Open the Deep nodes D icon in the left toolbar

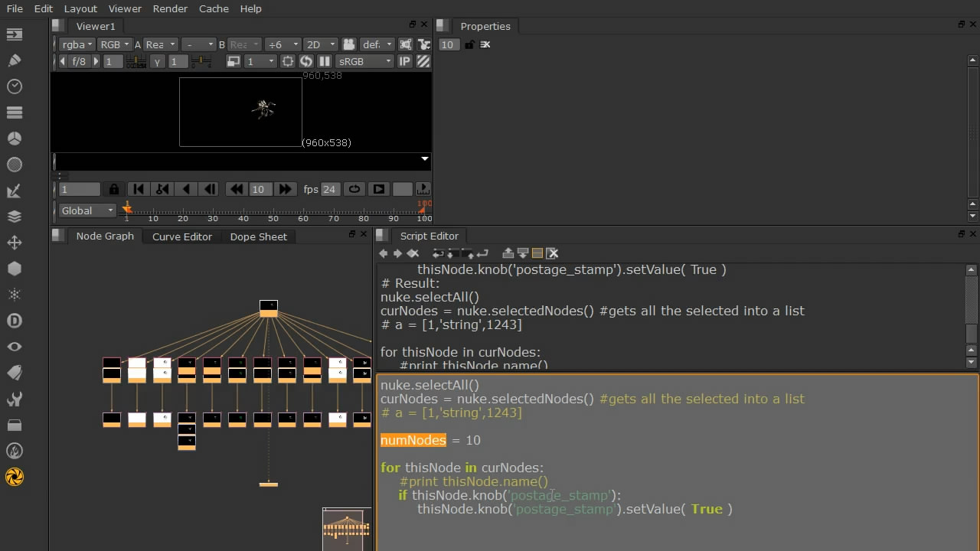(x=14, y=321)
